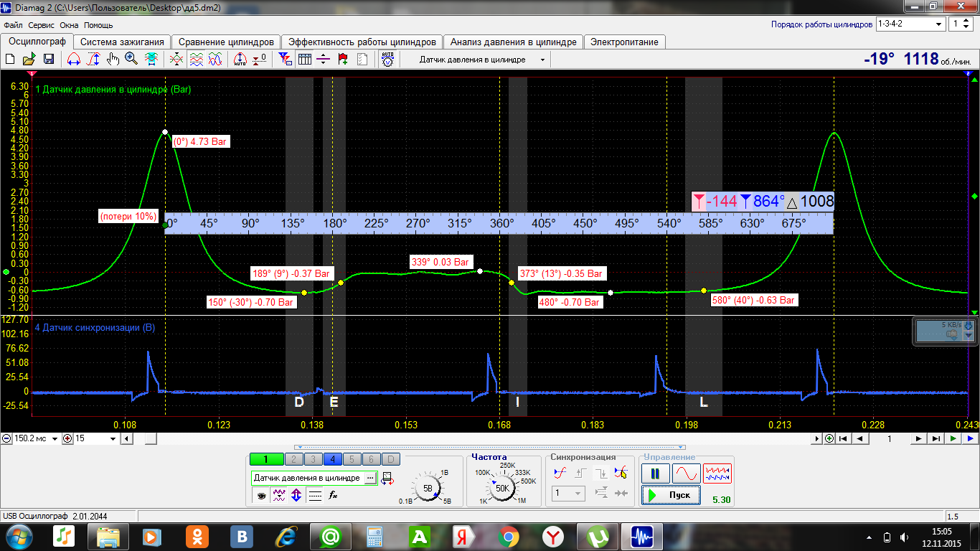980x551 pixels.
Task: Open the Помощь menu
Action: click(x=98, y=25)
